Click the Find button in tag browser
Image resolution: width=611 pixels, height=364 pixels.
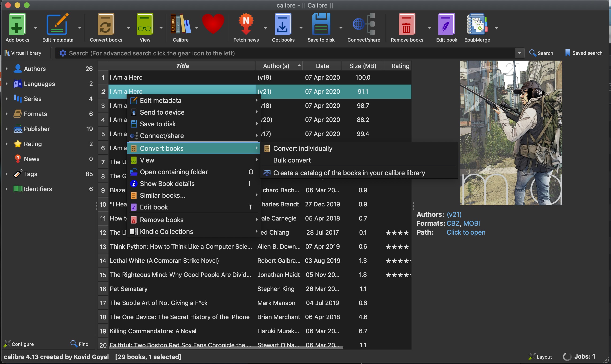(79, 344)
